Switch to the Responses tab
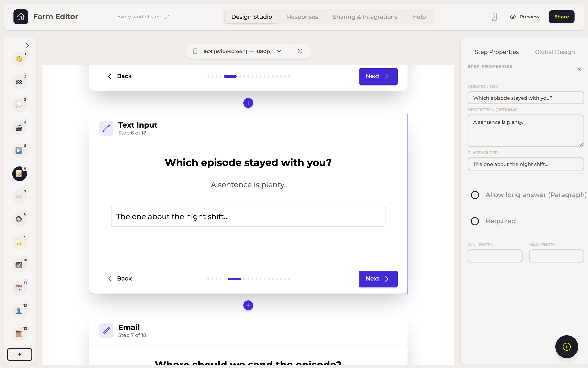Viewport: 588px width, 368px height. point(302,17)
